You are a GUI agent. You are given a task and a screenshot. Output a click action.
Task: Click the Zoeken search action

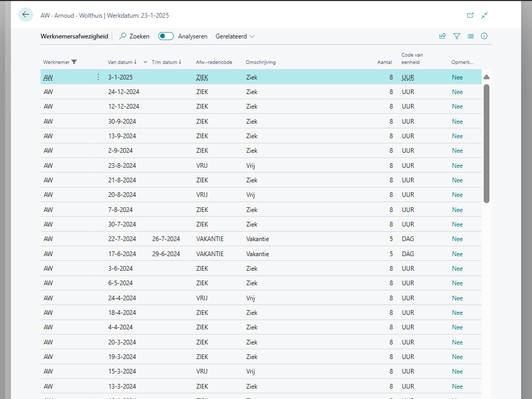(134, 36)
